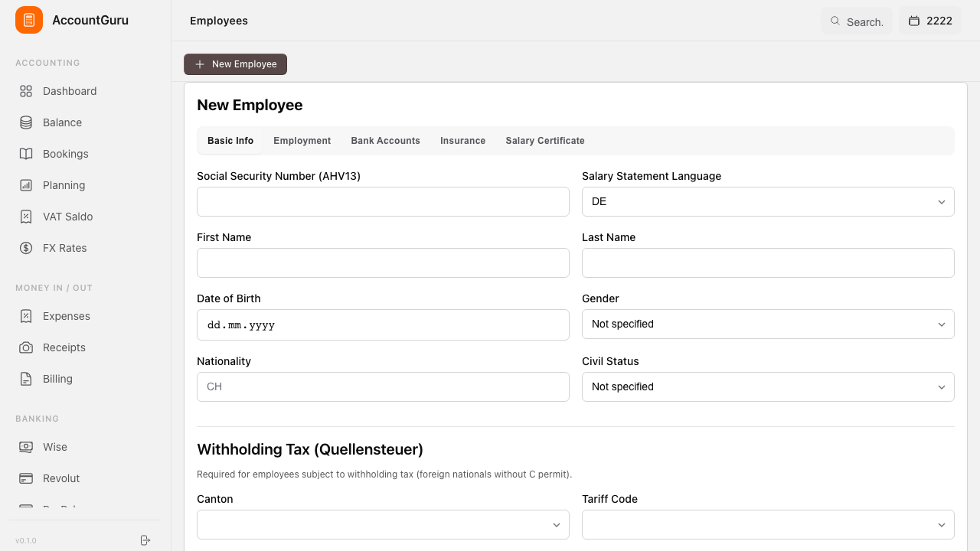The height and width of the screenshot is (551, 980).
Task: Click the calendar icon next to 2222
Action: [x=914, y=21]
